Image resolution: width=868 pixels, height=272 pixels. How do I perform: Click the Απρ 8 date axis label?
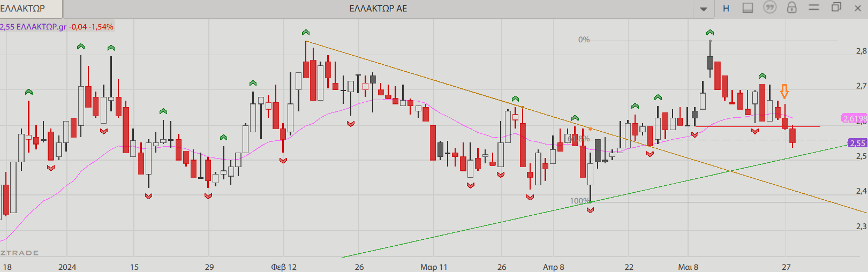point(554,267)
